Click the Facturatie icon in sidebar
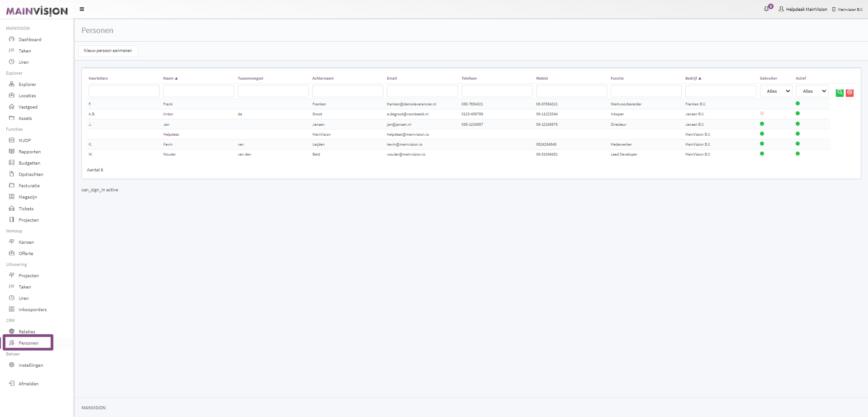 pyautogui.click(x=12, y=185)
